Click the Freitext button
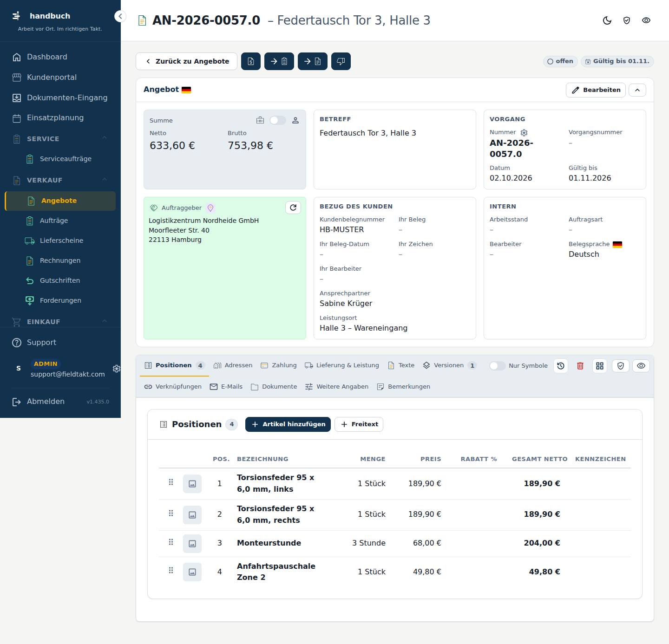 (x=359, y=424)
